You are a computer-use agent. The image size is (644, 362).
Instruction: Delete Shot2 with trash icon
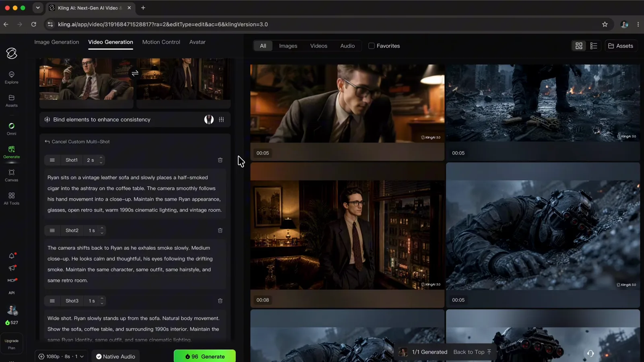[220, 230]
